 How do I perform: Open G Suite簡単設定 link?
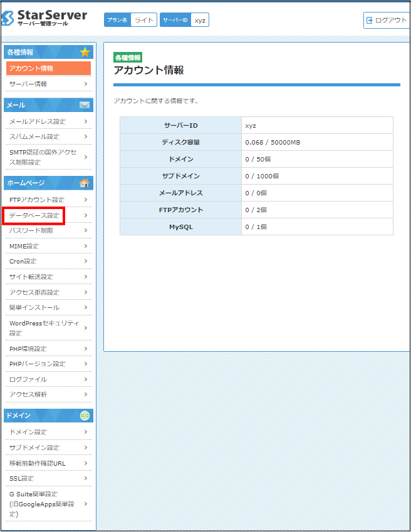pyautogui.click(x=48, y=504)
